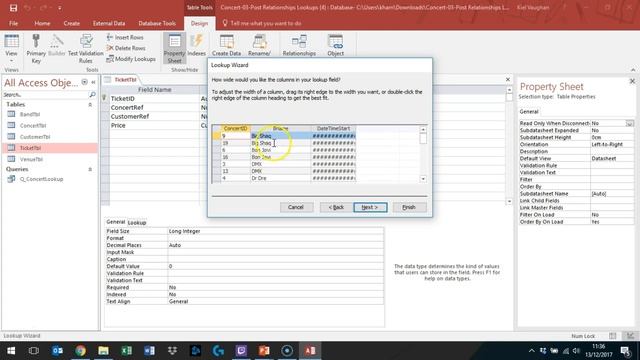Open File Explorer from the taskbar
This screenshot has height=360, width=640.
coord(103,351)
